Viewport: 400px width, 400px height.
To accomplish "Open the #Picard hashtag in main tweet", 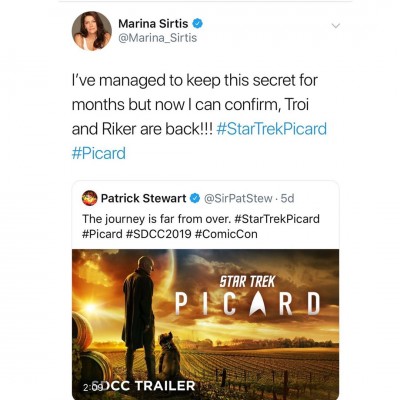I will point(99,153).
